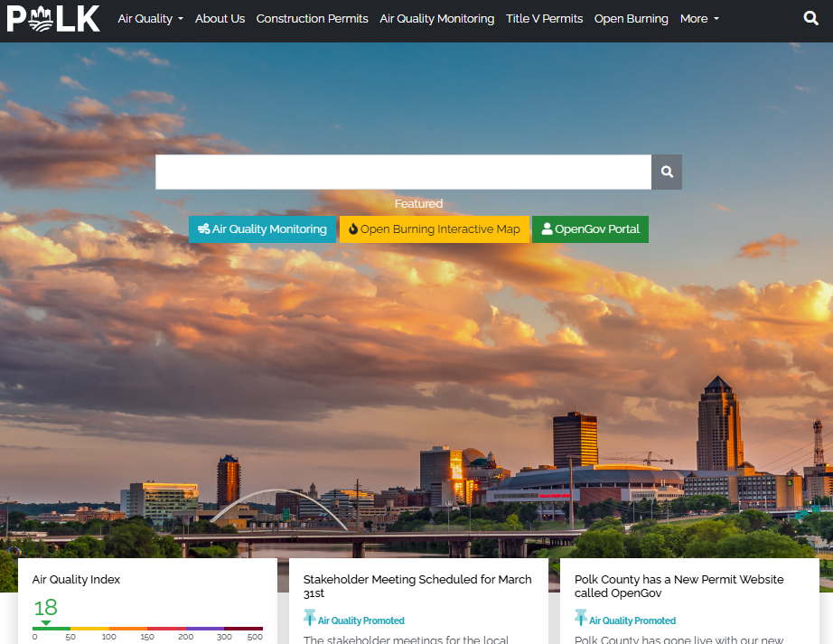
Task: Click pin icon on New Permit Website card
Action: click(x=581, y=618)
